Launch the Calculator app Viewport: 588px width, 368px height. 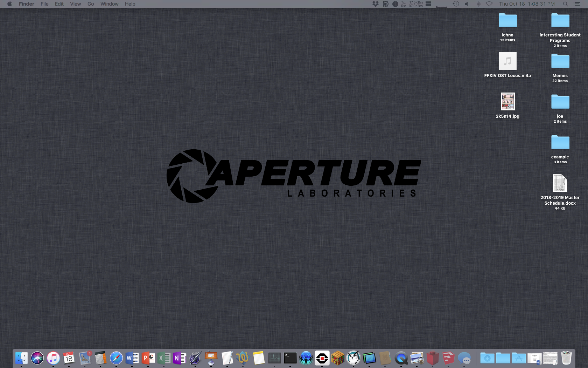click(x=100, y=358)
